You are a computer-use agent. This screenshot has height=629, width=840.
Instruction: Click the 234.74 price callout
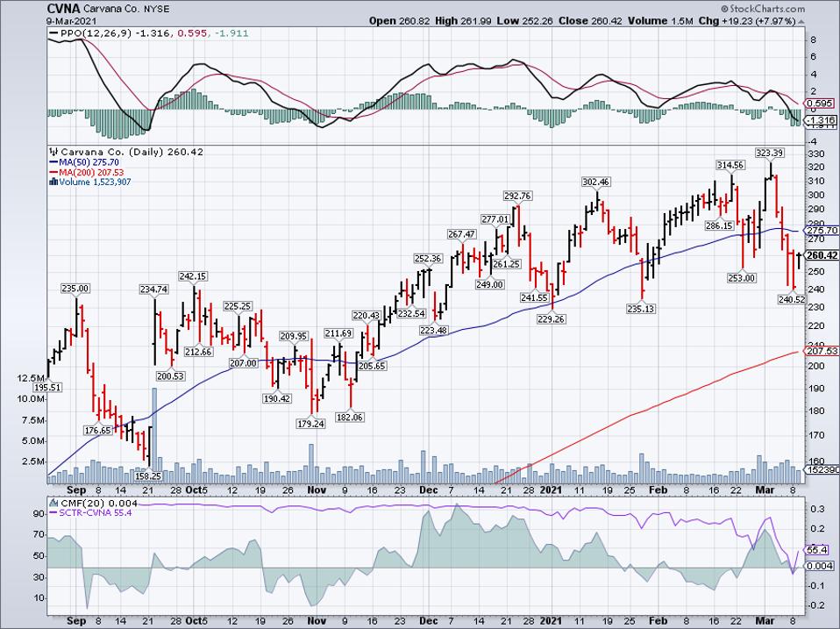(153, 289)
